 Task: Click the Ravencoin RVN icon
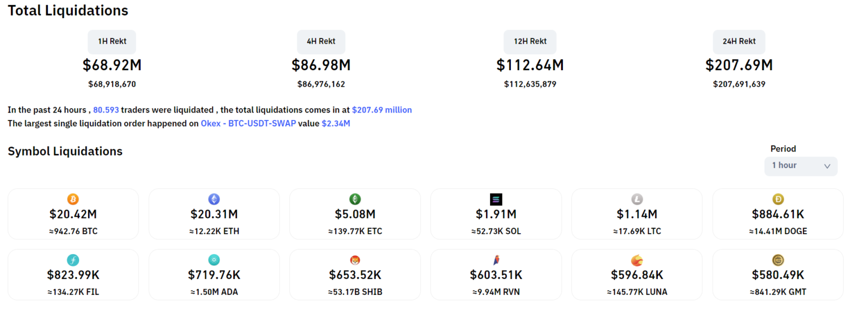[x=496, y=260]
